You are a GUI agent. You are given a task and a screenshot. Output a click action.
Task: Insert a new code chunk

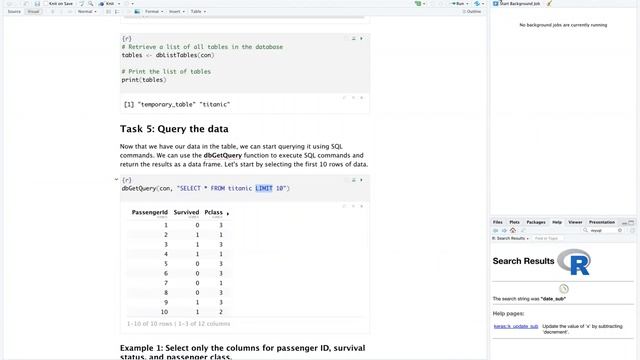tap(419, 4)
